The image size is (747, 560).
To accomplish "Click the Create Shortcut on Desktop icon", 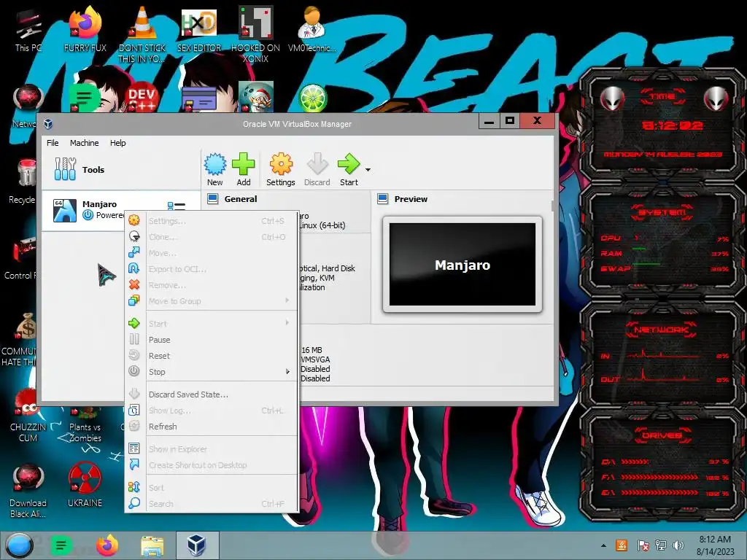I will click(x=134, y=464).
